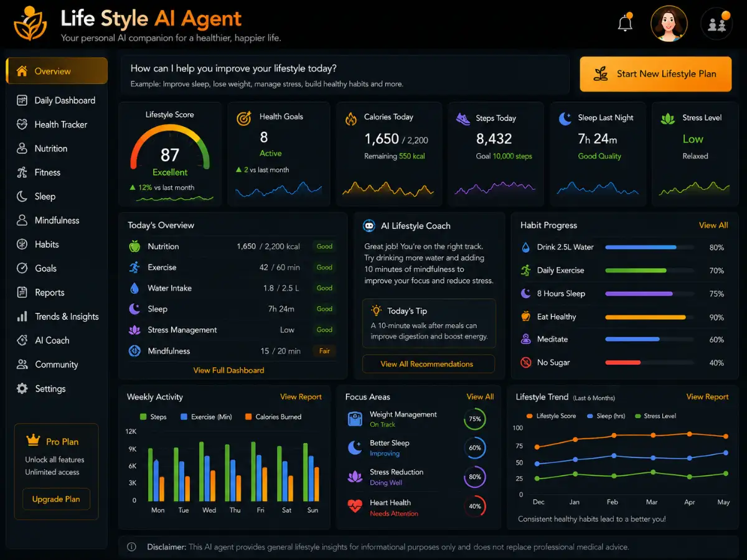
Task: Click the Wed bars in Weekly Activity
Action: coord(208,471)
